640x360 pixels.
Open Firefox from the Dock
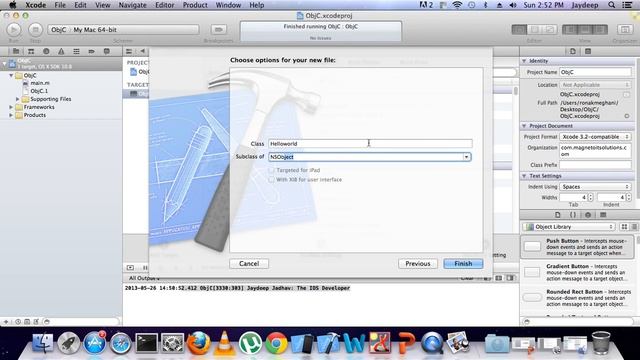point(198,343)
